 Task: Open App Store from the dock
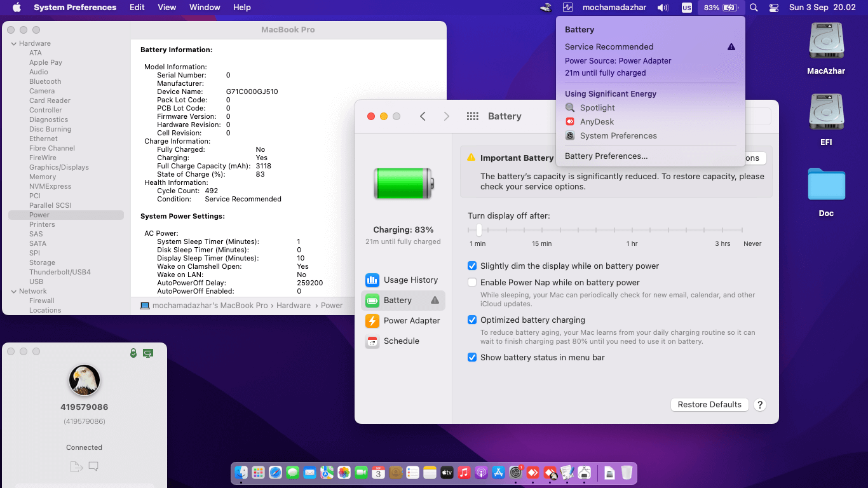498,472
